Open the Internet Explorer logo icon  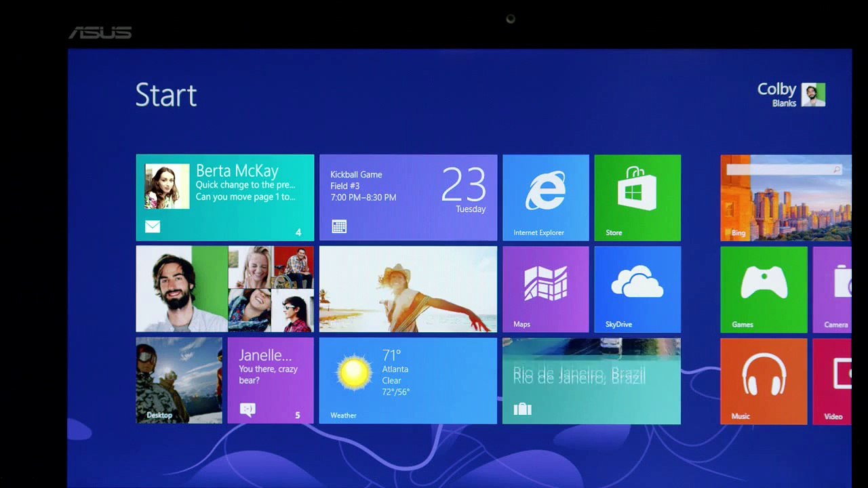click(x=545, y=190)
